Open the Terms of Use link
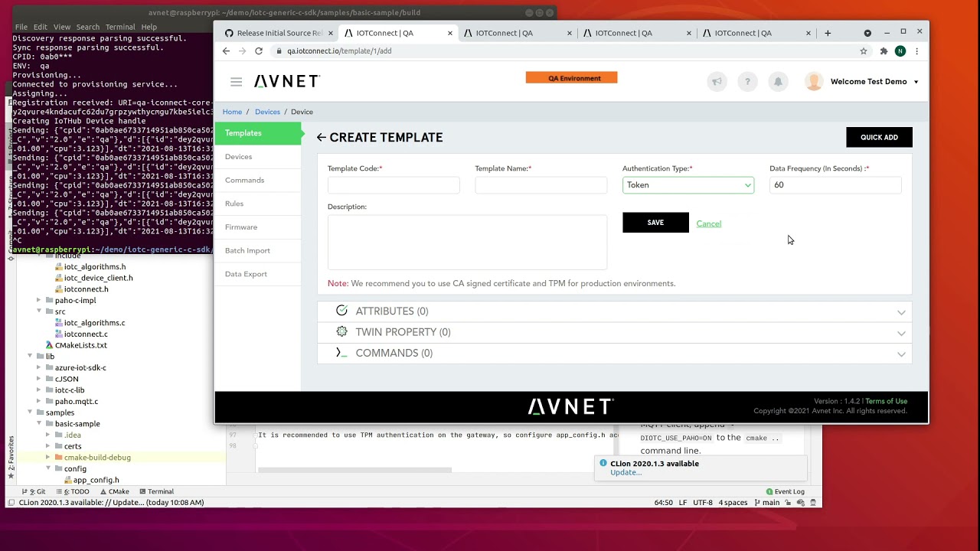This screenshot has height=551, width=980. point(886,401)
